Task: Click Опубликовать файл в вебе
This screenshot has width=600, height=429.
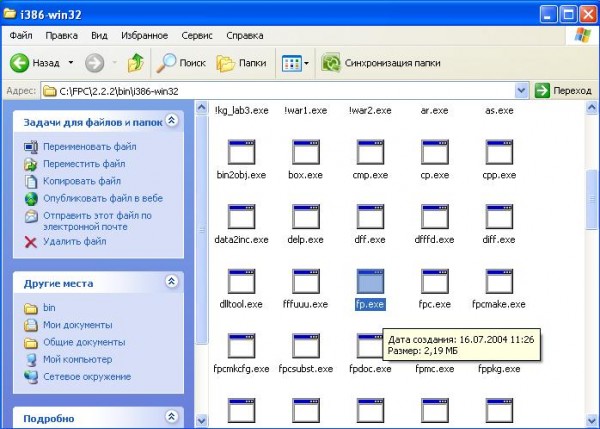Action: (x=103, y=198)
